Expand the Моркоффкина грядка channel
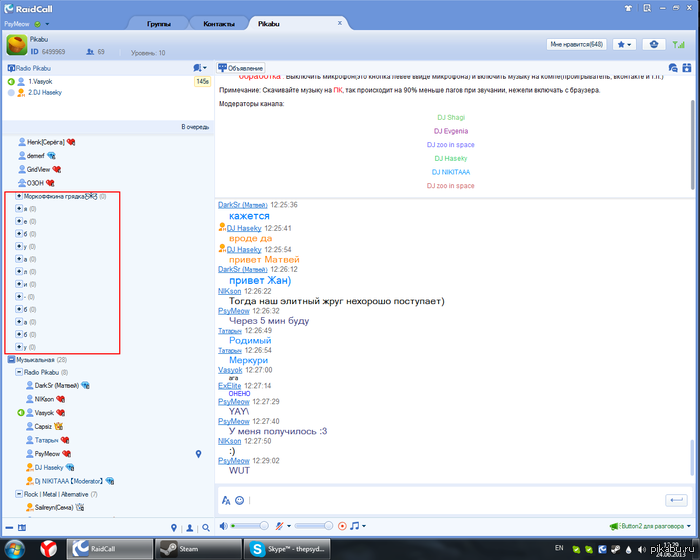The height and width of the screenshot is (560, 700). 19,196
